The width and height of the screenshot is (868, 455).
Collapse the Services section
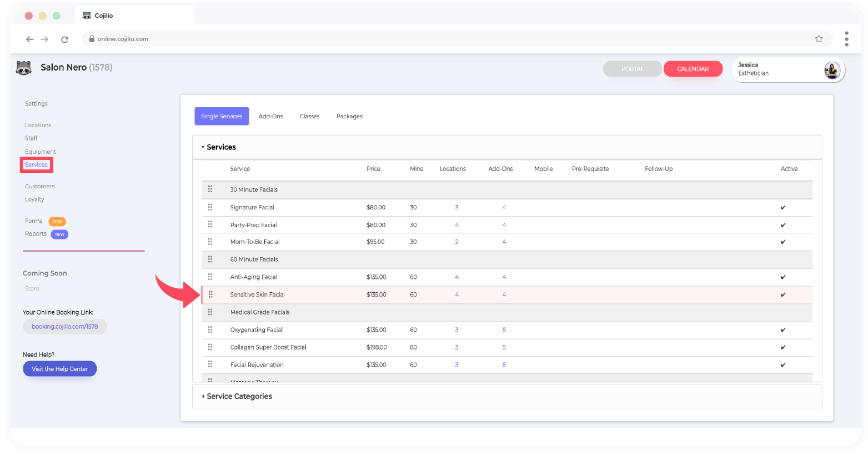pyautogui.click(x=218, y=147)
